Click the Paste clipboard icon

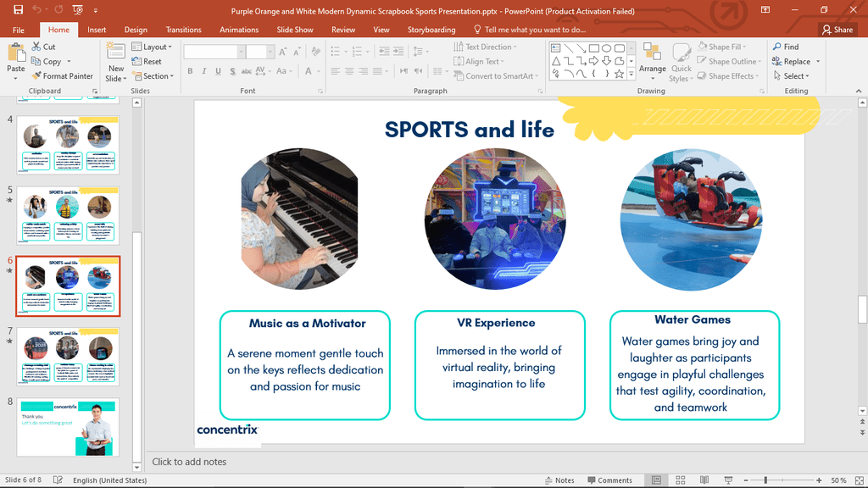tap(15, 56)
